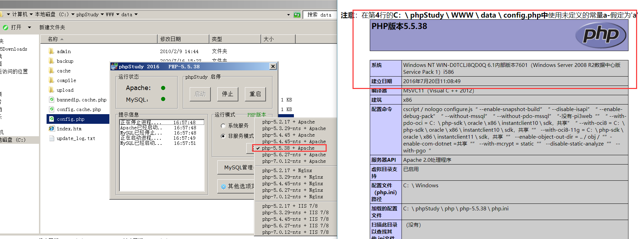Expand the phpStudy breadcrumb dropdown arrow
The image size is (644, 239).
(102, 14)
